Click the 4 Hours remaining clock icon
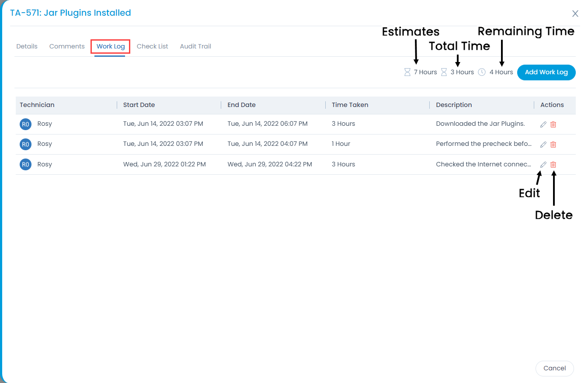The height and width of the screenshot is (383, 588). (482, 72)
